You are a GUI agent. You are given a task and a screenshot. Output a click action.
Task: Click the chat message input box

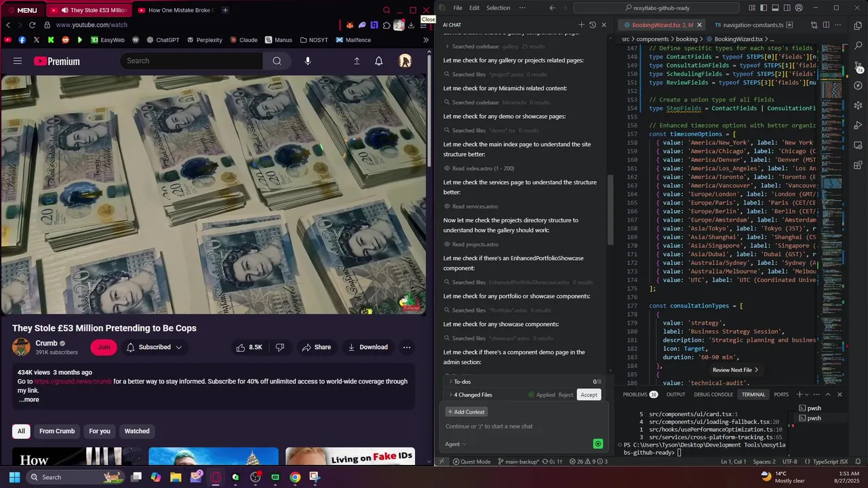tap(524, 426)
